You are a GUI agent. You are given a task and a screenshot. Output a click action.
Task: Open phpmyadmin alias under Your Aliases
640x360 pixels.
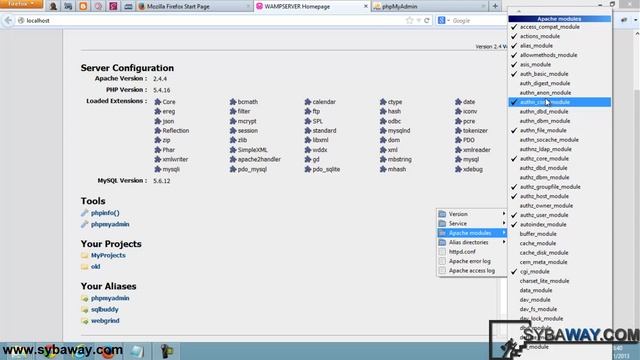click(x=110, y=298)
